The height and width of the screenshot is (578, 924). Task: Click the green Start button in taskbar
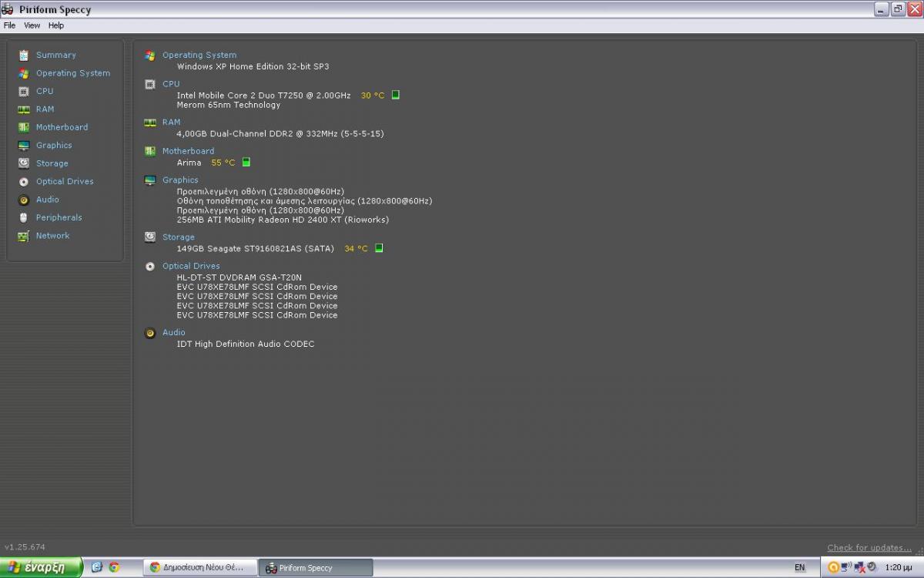pos(42,567)
